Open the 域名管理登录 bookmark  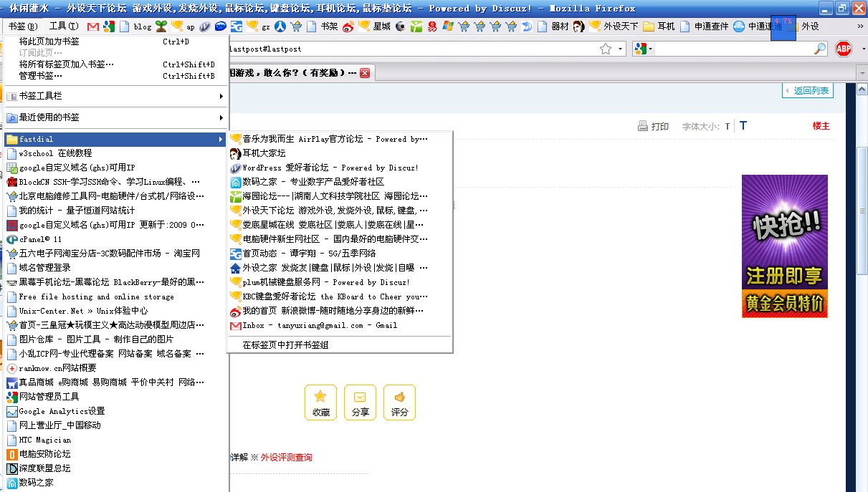click(x=116, y=268)
